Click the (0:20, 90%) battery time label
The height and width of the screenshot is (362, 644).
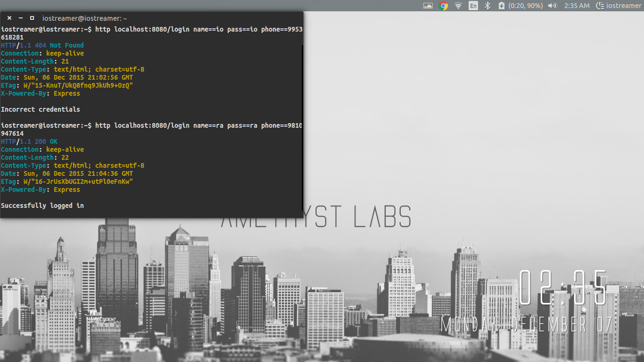(526, 6)
